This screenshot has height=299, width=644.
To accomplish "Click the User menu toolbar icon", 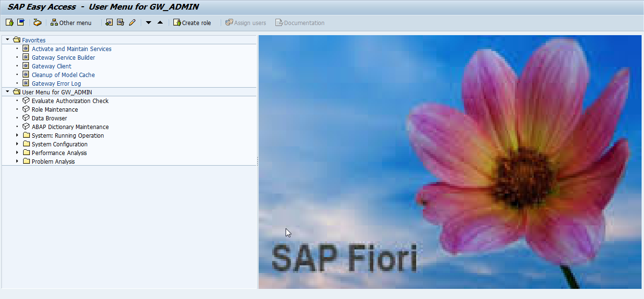I will pyautogui.click(x=10, y=23).
